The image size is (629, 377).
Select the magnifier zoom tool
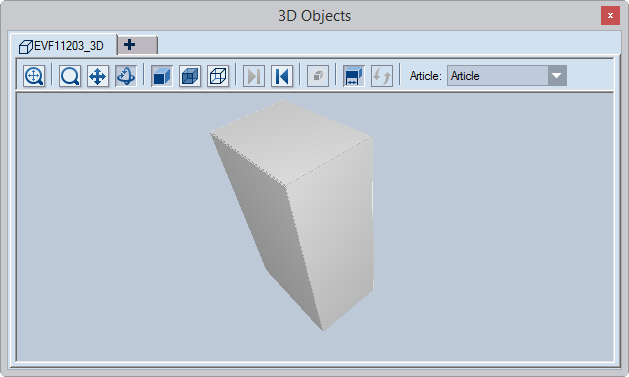pyautogui.click(x=70, y=76)
